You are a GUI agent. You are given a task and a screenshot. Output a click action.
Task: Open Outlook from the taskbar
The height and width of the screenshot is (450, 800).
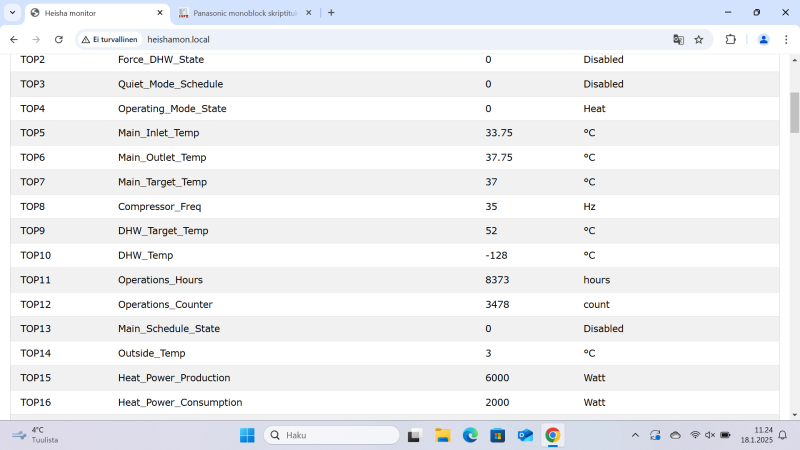click(x=525, y=435)
